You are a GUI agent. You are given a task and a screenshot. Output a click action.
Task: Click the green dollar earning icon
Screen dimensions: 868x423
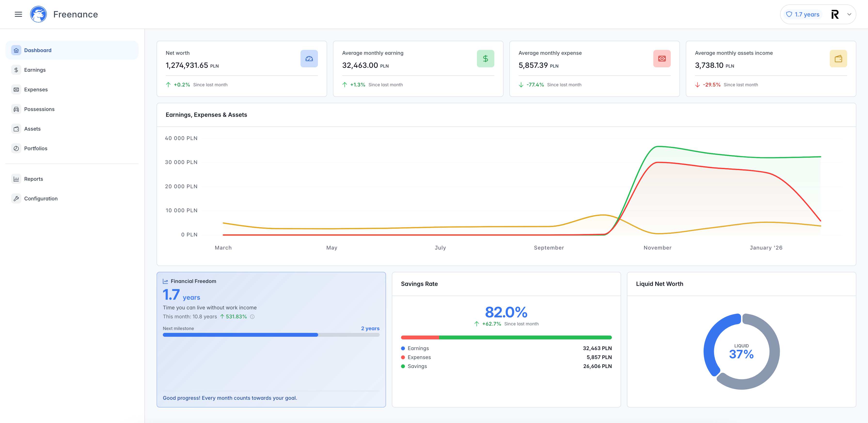485,59
